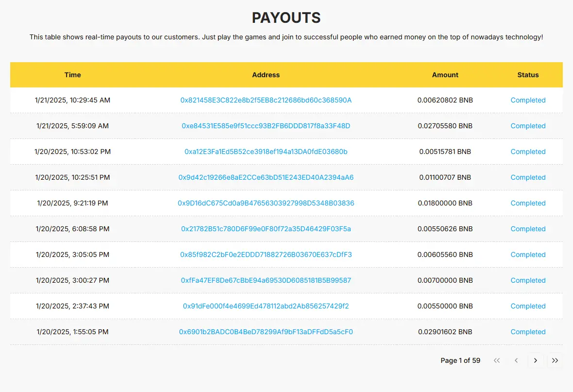Click Completed status for 0.02705580 BNB payout
The height and width of the screenshot is (392, 573).
click(528, 126)
